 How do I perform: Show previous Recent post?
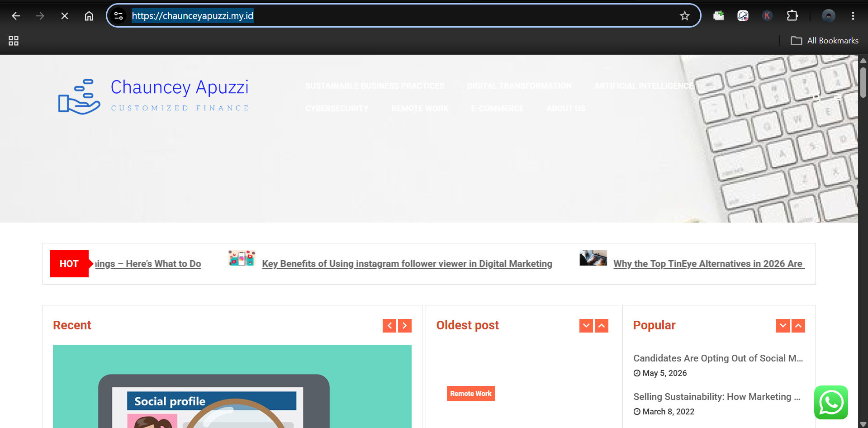click(x=389, y=326)
